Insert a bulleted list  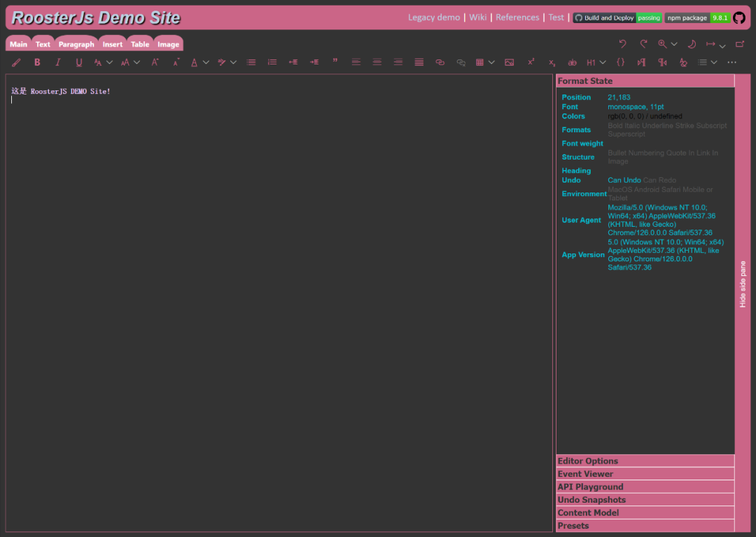tap(251, 62)
